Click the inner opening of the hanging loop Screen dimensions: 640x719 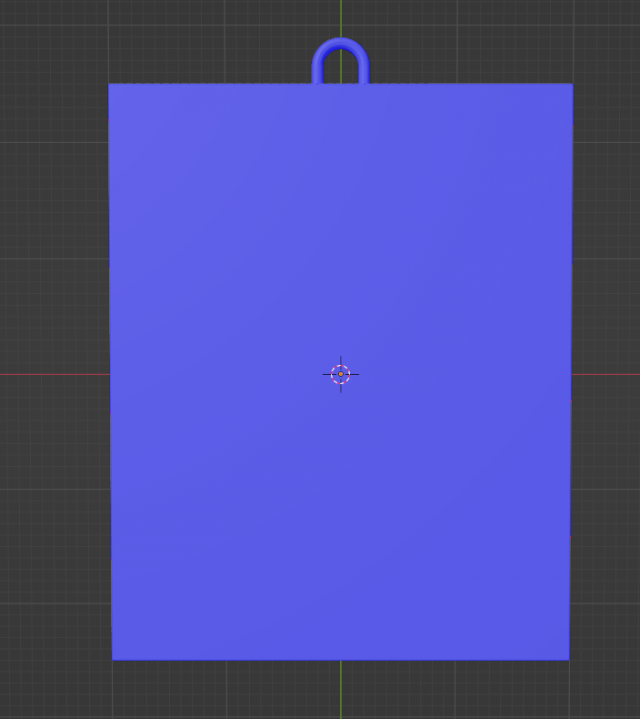(x=341, y=68)
